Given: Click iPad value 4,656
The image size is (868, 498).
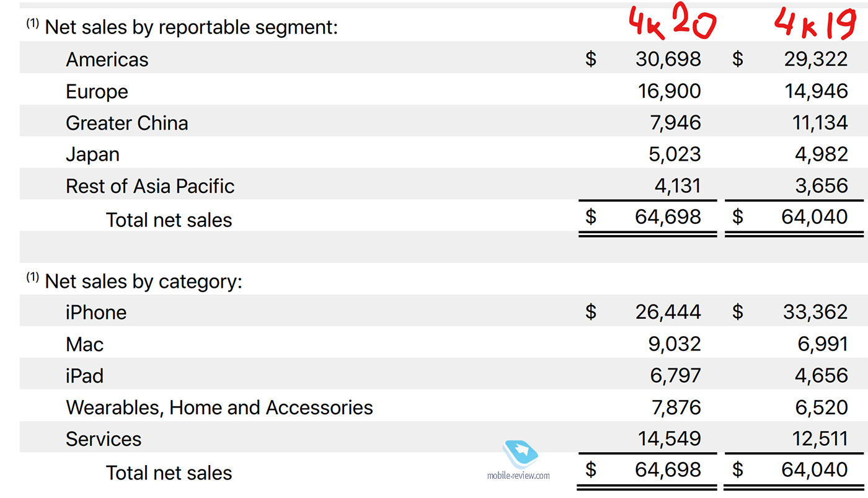Looking at the screenshot, I should (x=823, y=375).
